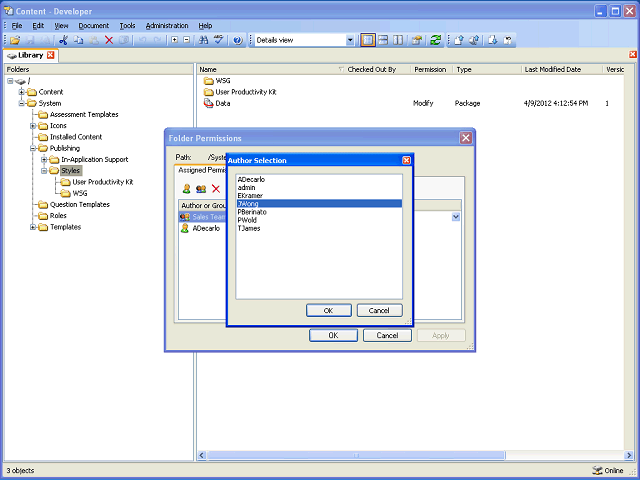
Task: Click Cancel in Author Selection dialog
Action: pos(379,310)
